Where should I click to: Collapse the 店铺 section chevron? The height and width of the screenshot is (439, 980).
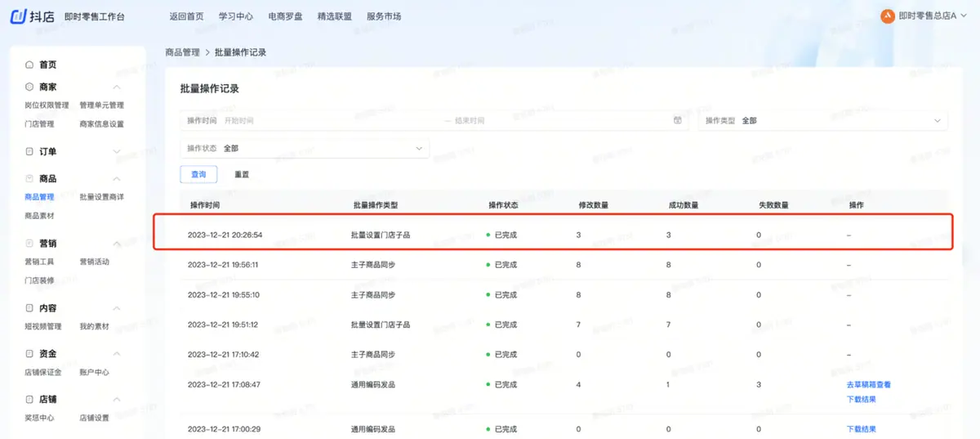click(x=117, y=400)
